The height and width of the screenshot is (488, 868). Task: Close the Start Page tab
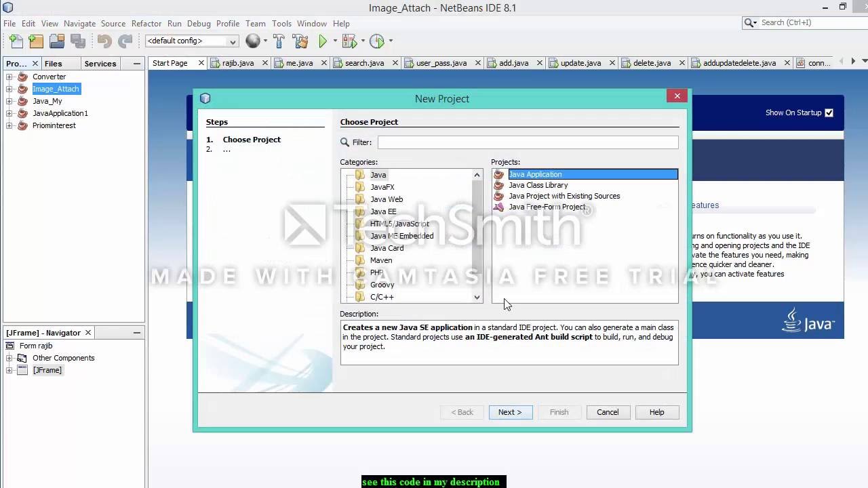tap(201, 63)
